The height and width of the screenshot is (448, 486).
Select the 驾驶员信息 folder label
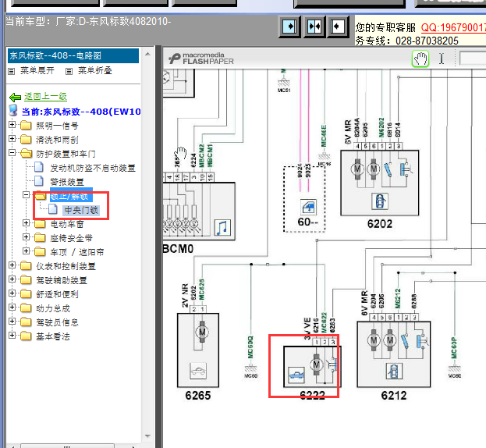coord(57,322)
